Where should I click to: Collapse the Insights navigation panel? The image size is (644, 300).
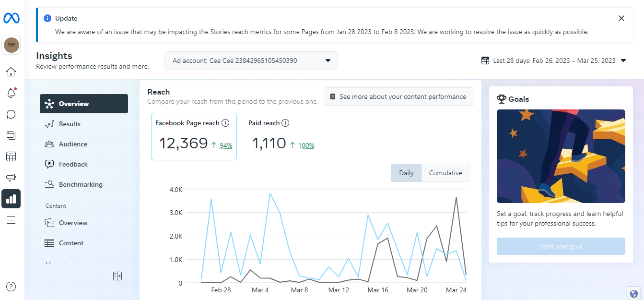[x=117, y=276]
